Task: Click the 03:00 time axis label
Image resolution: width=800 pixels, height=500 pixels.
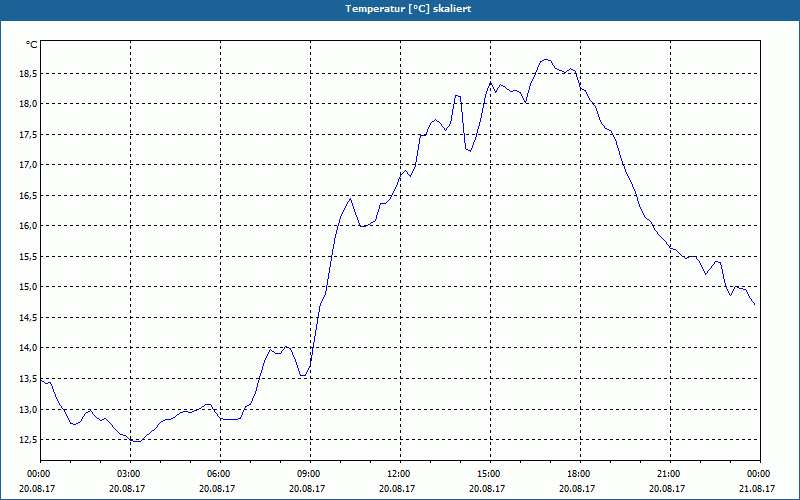Action: click(x=131, y=474)
